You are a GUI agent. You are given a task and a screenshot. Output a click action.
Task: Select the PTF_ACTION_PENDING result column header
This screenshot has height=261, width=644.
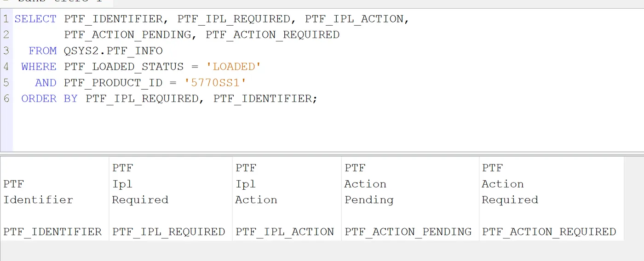pyautogui.click(x=410, y=199)
